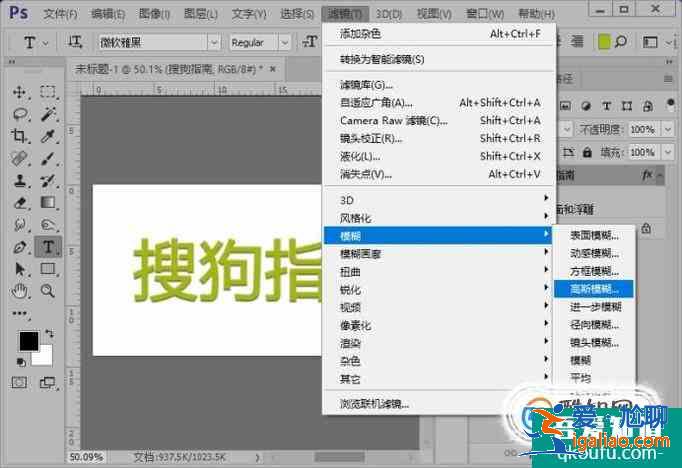682x468 pixels.
Task: Open font family dropdown
Action: pyautogui.click(x=214, y=43)
